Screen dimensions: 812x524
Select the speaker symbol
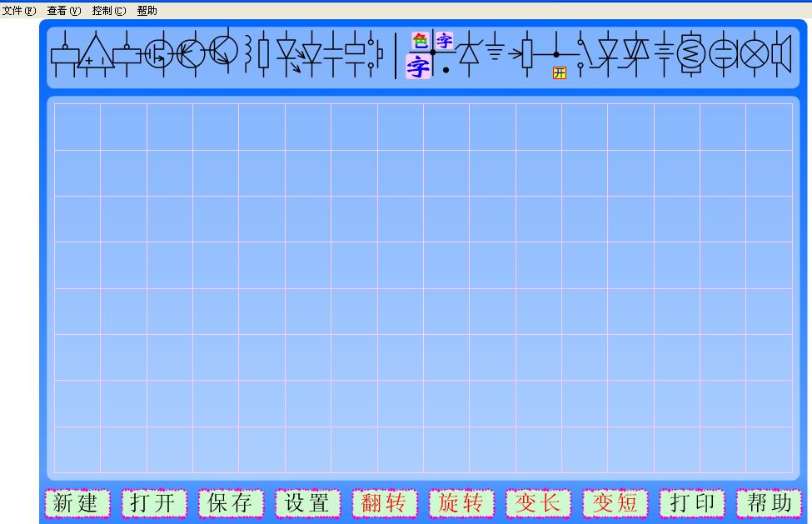pyautogui.click(x=781, y=54)
